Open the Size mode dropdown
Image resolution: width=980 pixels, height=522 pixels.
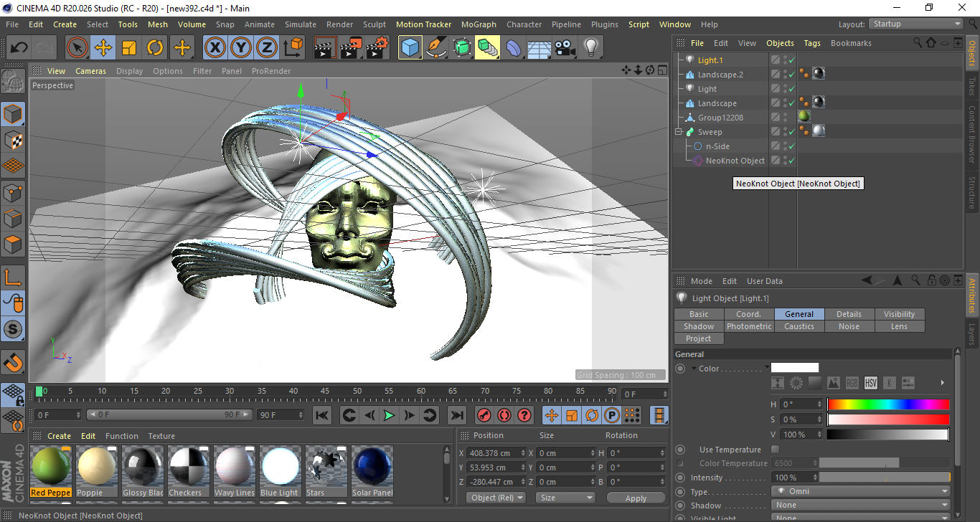[566, 498]
